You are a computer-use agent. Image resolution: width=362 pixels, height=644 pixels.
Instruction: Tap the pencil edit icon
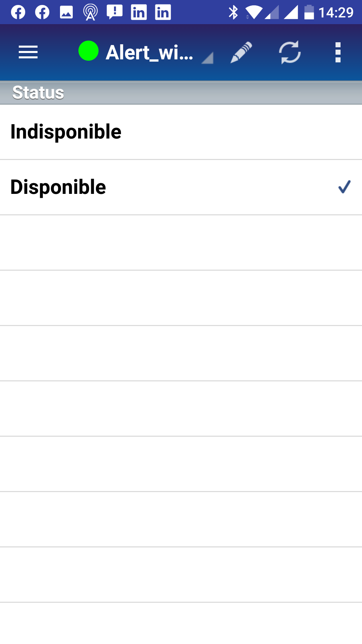click(x=241, y=52)
